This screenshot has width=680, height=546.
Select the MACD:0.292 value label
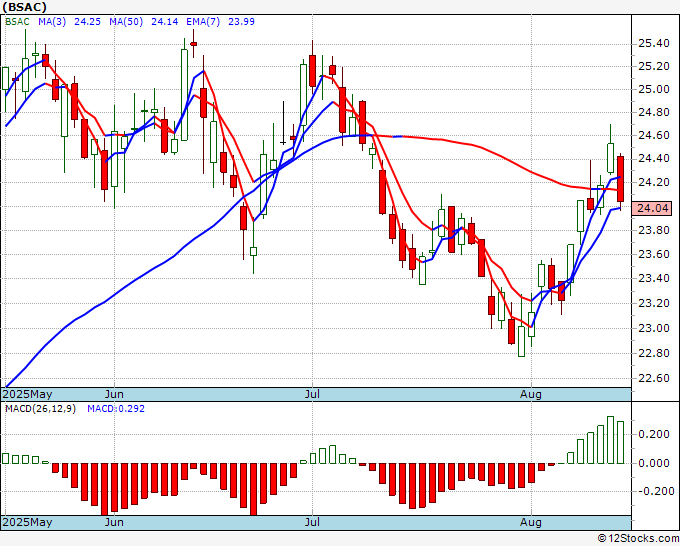coord(116,409)
